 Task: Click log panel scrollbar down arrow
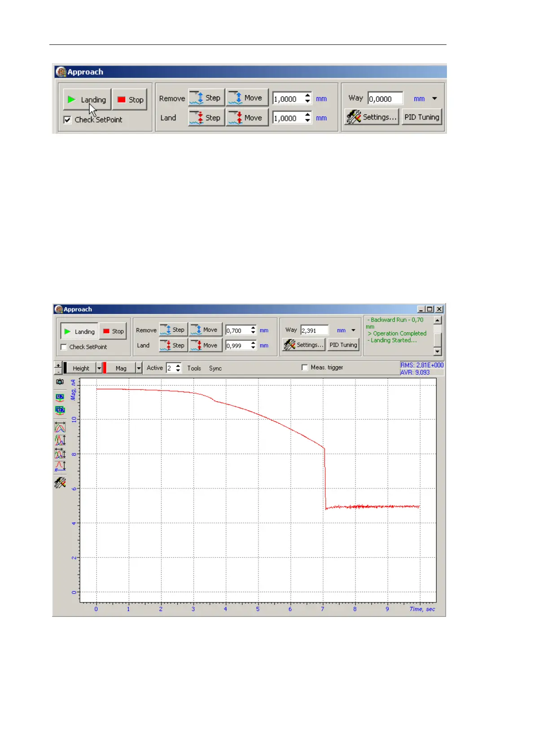pyautogui.click(x=438, y=351)
